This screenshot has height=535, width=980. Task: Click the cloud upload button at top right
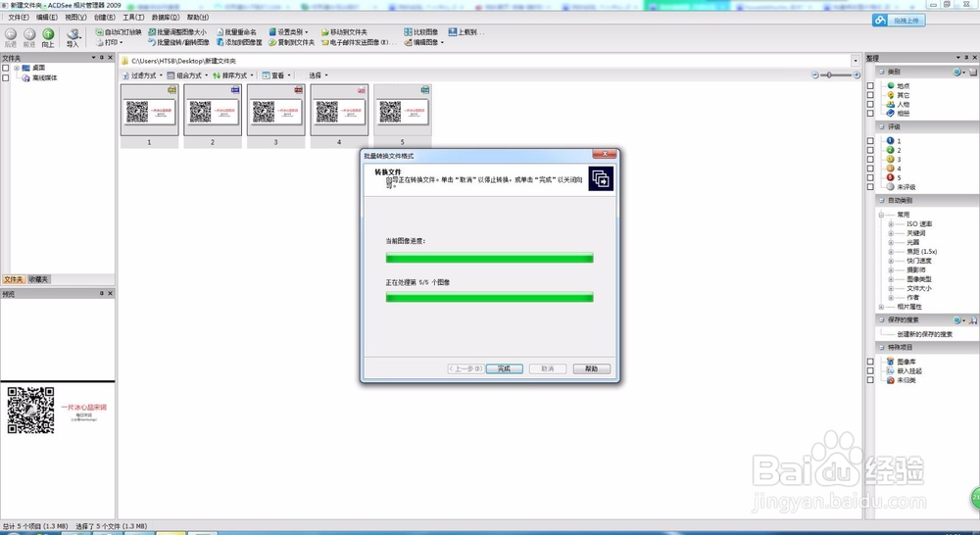tap(899, 21)
